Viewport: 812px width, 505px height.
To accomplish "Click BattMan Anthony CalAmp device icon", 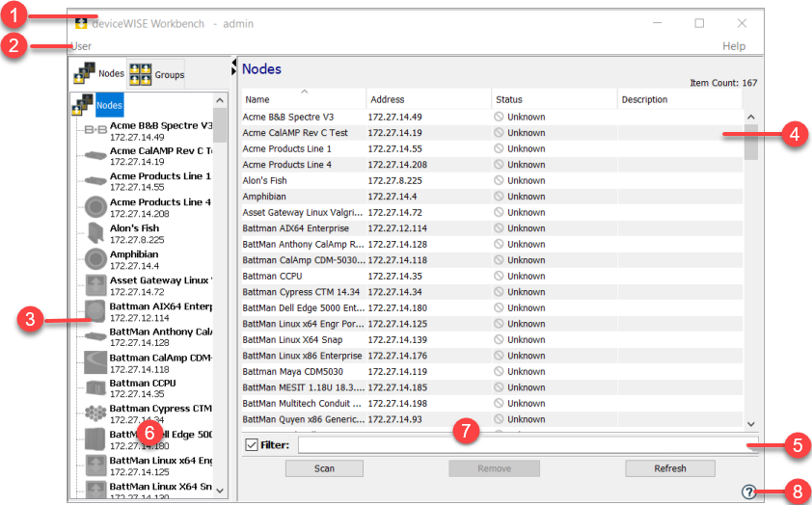I will point(95,336).
